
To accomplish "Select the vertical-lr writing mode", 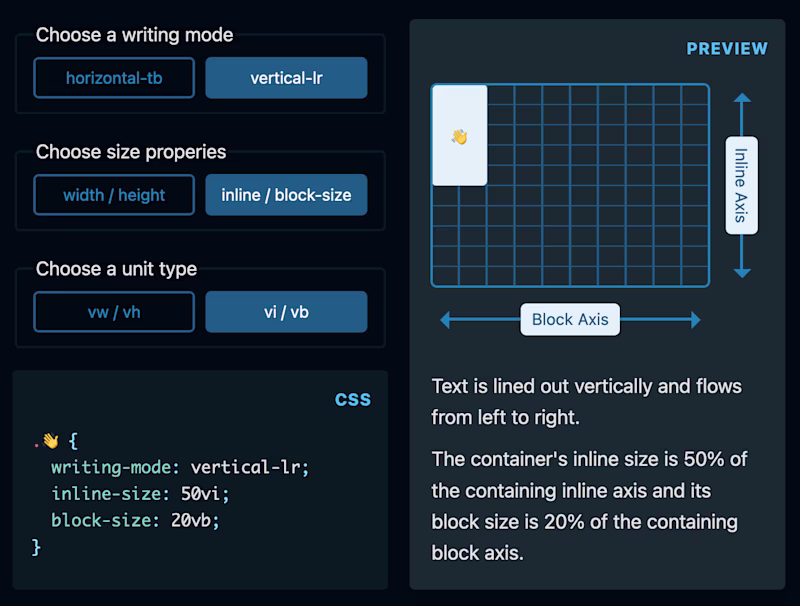I will click(286, 77).
